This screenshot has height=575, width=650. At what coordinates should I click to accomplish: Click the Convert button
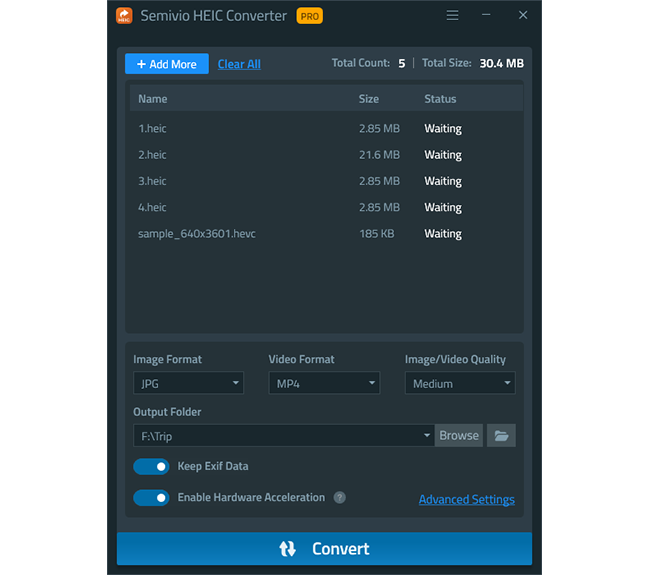[325, 548]
